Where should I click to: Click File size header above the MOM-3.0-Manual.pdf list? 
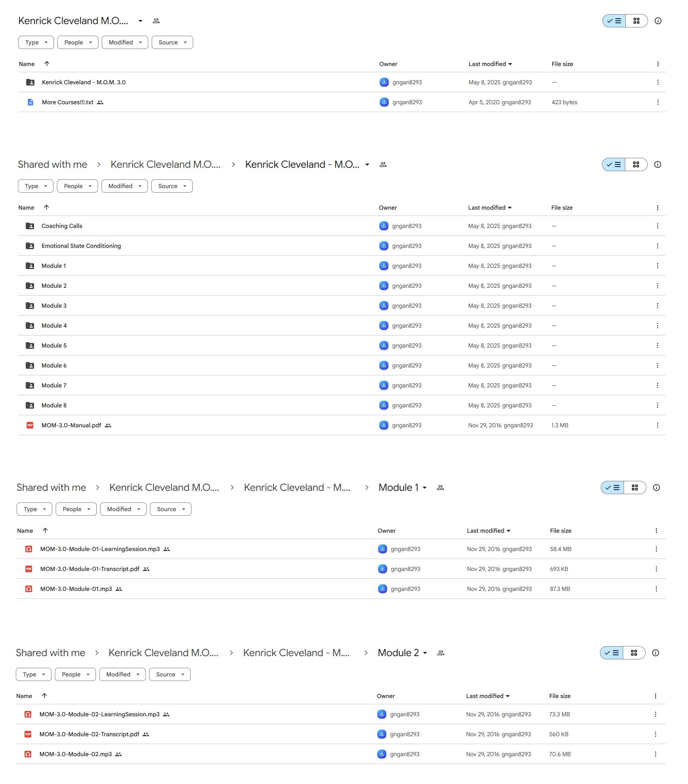point(562,208)
